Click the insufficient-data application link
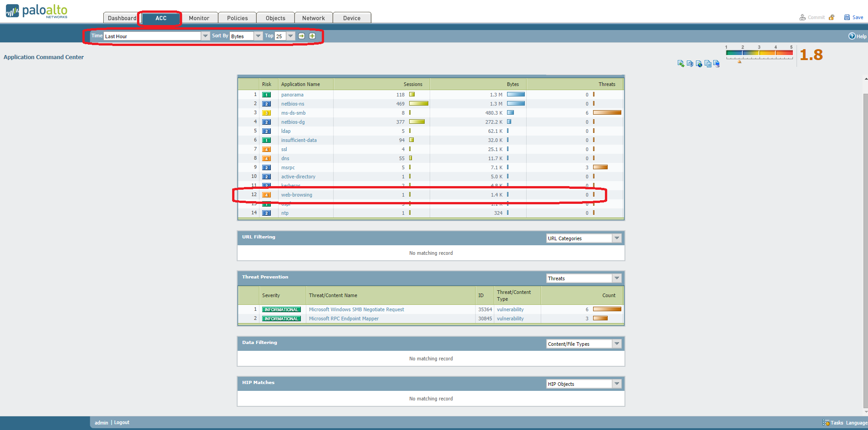This screenshot has height=430, width=868. 299,140
